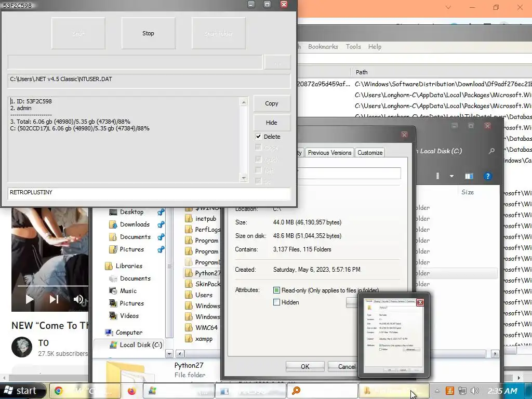Check the Hidden attribute checkbox
Screen dimensions: 532x399
(276, 302)
